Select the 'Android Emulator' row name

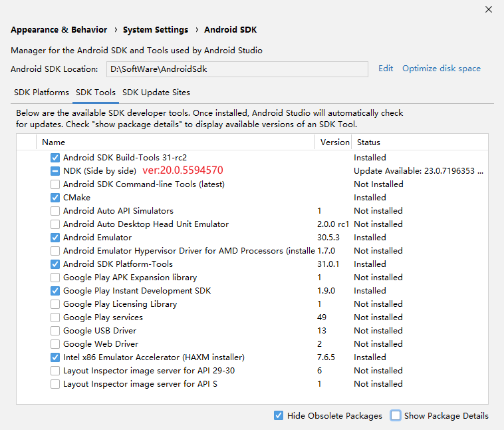97,238
